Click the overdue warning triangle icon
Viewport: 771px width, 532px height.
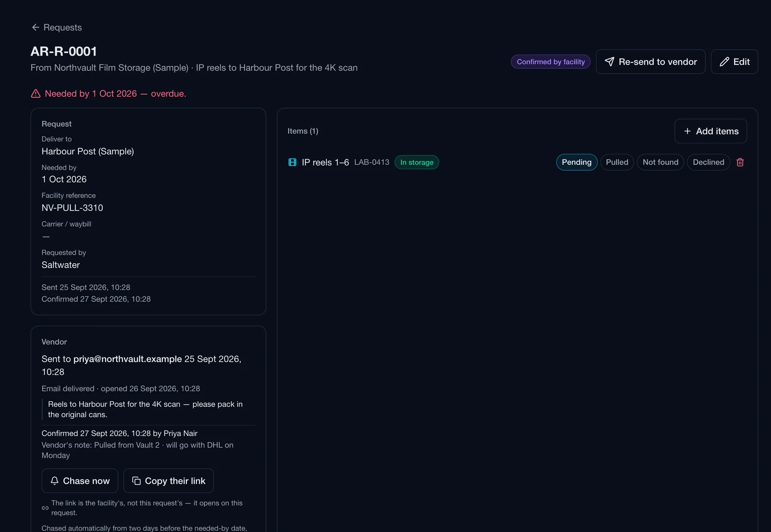click(x=36, y=93)
